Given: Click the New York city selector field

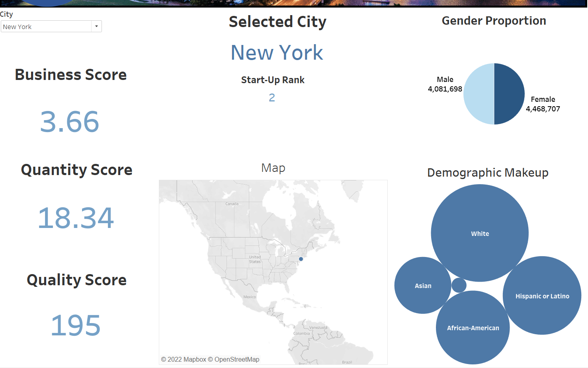Looking at the screenshot, I should [46, 27].
